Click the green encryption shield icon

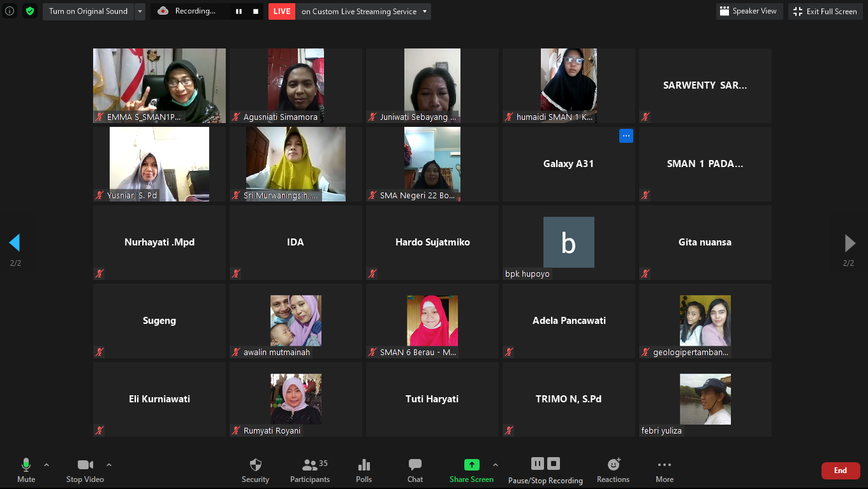[30, 11]
